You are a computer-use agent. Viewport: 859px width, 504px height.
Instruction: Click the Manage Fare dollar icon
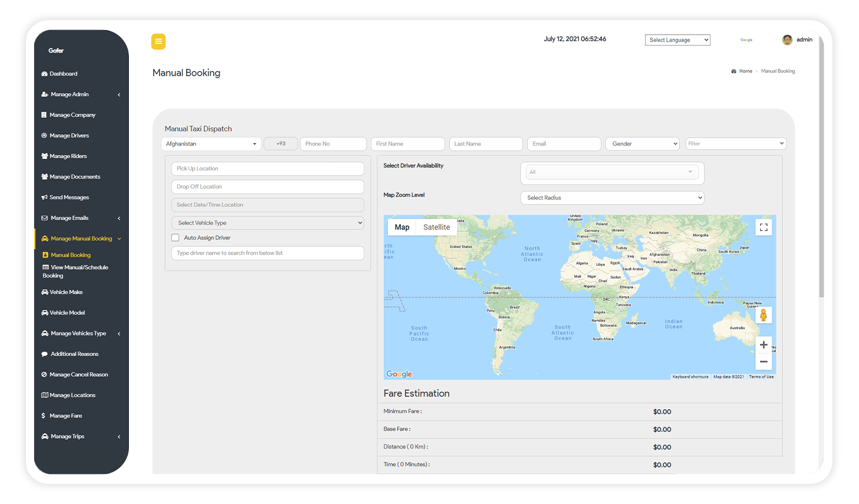click(x=43, y=416)
